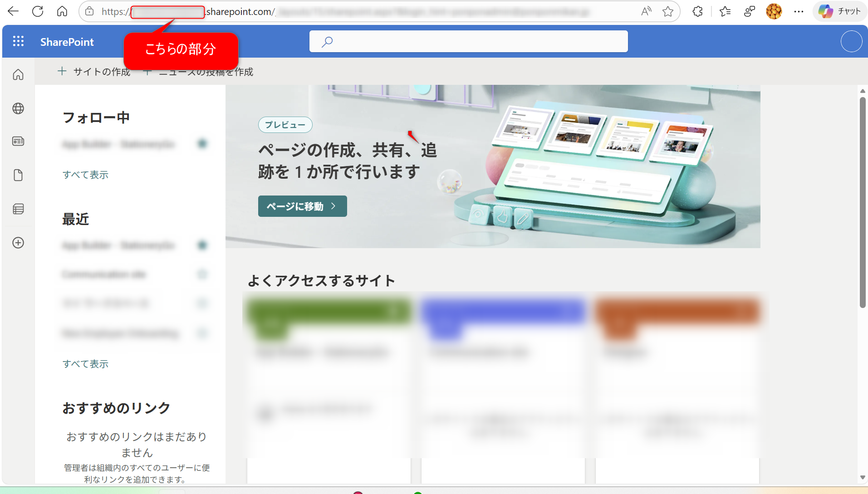
Task: Click the page vertical scrollbar thumb
Action: click(x=863, y=202)
